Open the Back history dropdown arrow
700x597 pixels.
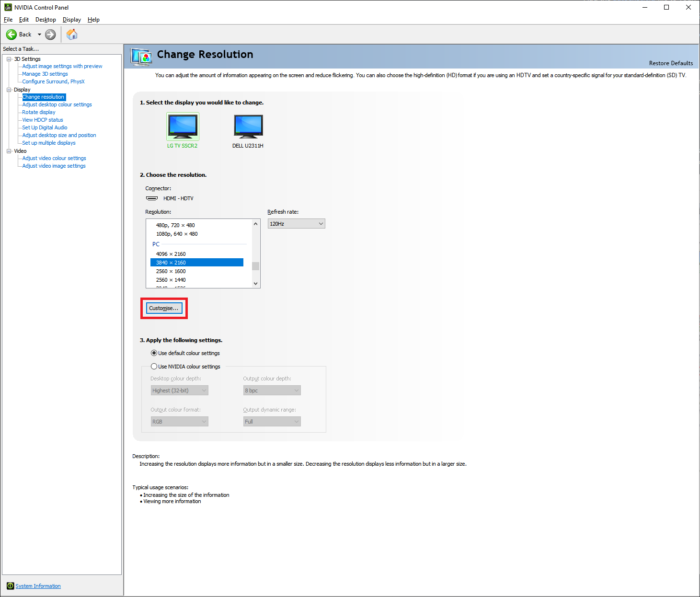pos(39,34)
